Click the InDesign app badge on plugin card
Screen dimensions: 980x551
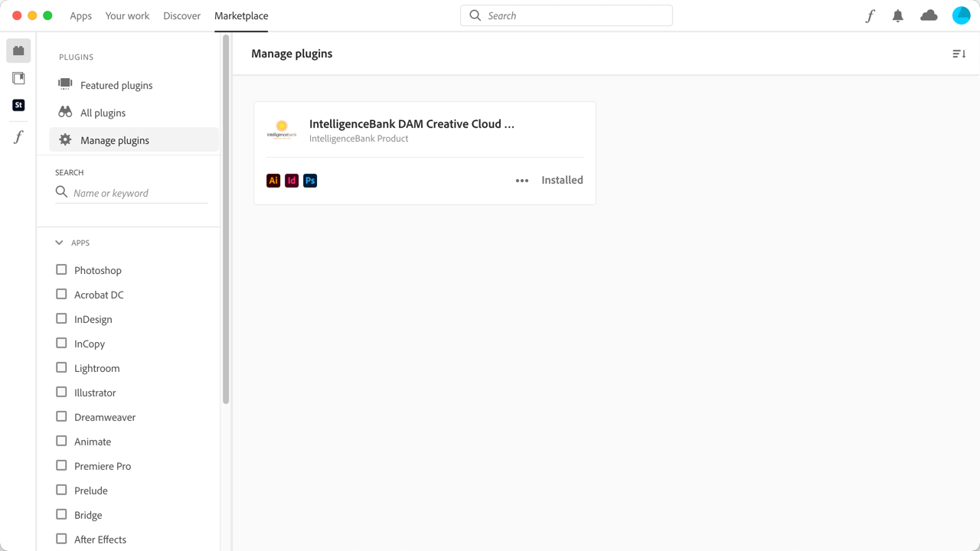tap(292, 181)
